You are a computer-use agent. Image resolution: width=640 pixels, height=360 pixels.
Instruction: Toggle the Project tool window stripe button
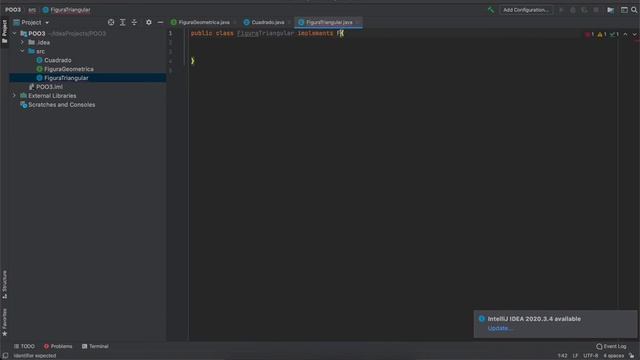[4, 33]
